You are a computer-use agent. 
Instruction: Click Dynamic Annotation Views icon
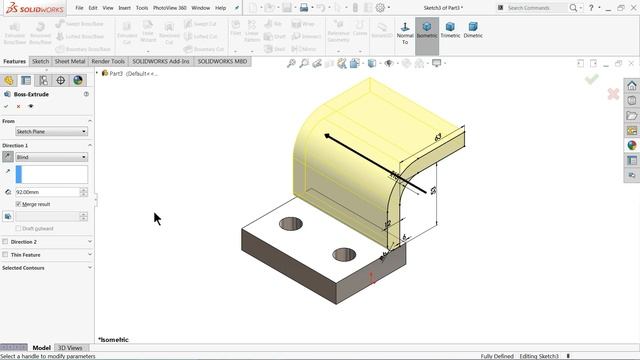342,63
